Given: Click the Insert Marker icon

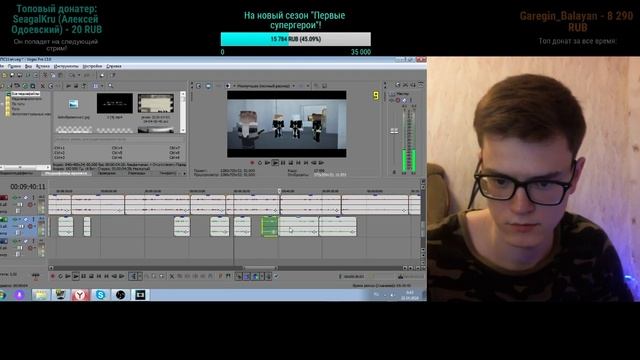Looking at the screenshot, I should (220, 276).
